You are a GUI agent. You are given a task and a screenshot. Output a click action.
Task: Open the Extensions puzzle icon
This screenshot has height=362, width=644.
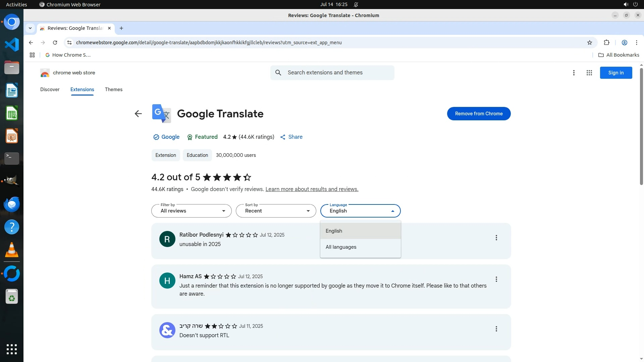coord(606,43)
